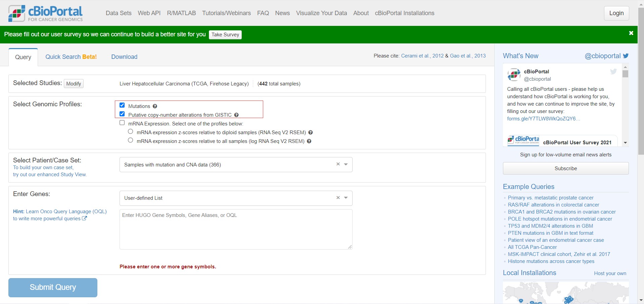Open BRCA1 and BRCA2 mutations ovarian query

point(562,212)
